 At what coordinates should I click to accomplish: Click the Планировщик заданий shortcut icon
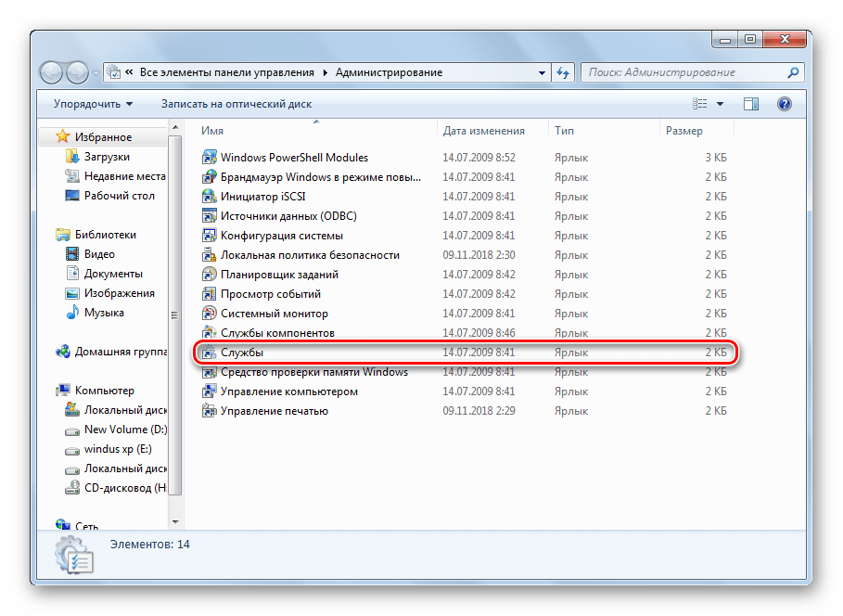click(x=209, y=275)
